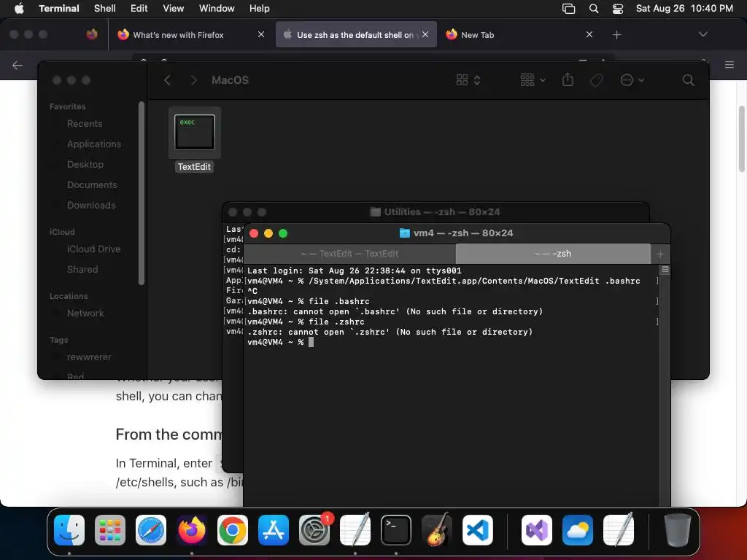Open Desktop in Finder sidebar
The width and height of the screenshot is (747, 560).
click(x=85, y=164)
